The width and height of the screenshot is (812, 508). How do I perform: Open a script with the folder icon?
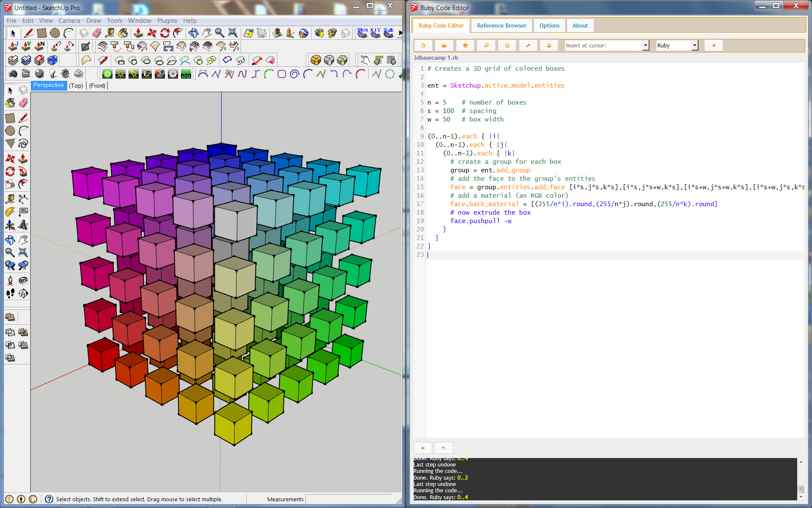[444, 45]
